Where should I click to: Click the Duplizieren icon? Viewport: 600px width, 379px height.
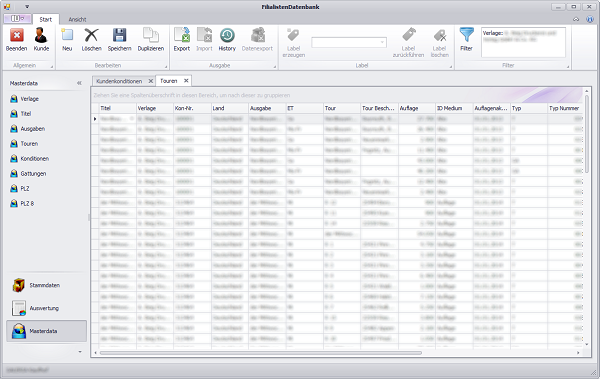tap(151, 35)
